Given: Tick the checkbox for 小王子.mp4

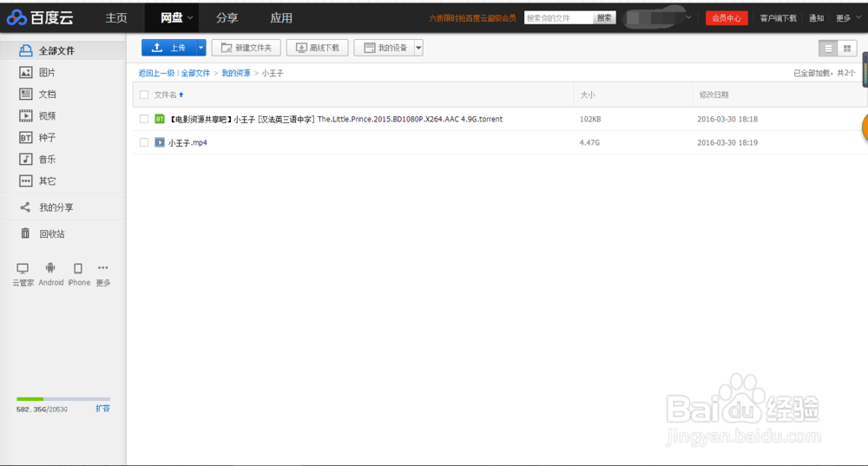Looking at the screenshot, I should pyautogui.click(x=144, y=142).
